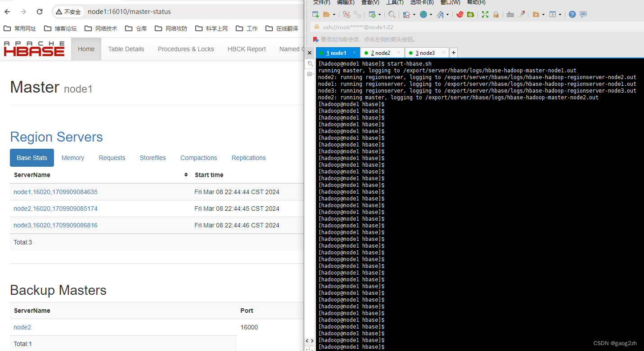644x351 pixels.
Task: Collapse the tree node box in Xshell side panel
Action: coord(310,74)
